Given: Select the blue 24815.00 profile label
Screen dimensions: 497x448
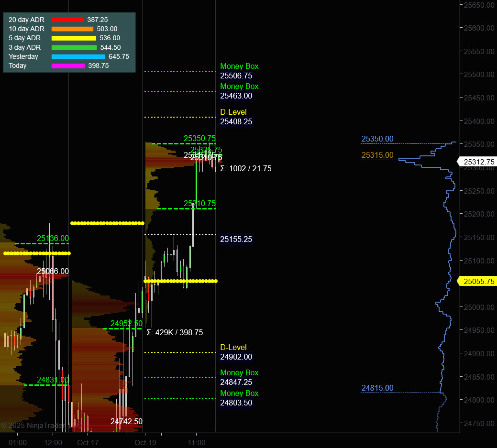Looking at the screenshot, I should click(377, 388).
